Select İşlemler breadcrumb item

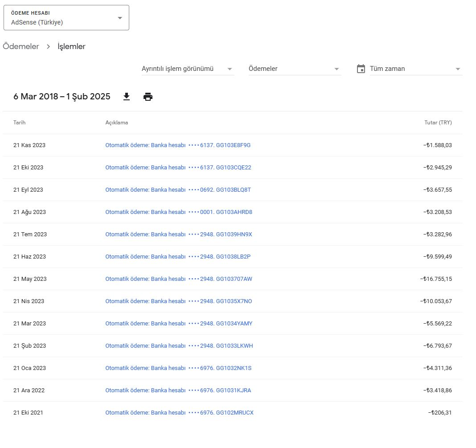point(72,46)
